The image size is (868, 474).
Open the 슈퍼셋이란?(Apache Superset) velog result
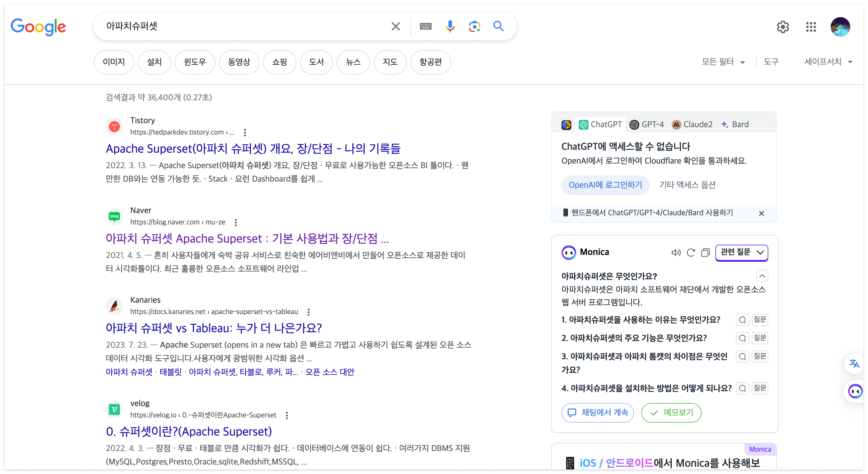(189, 431)
